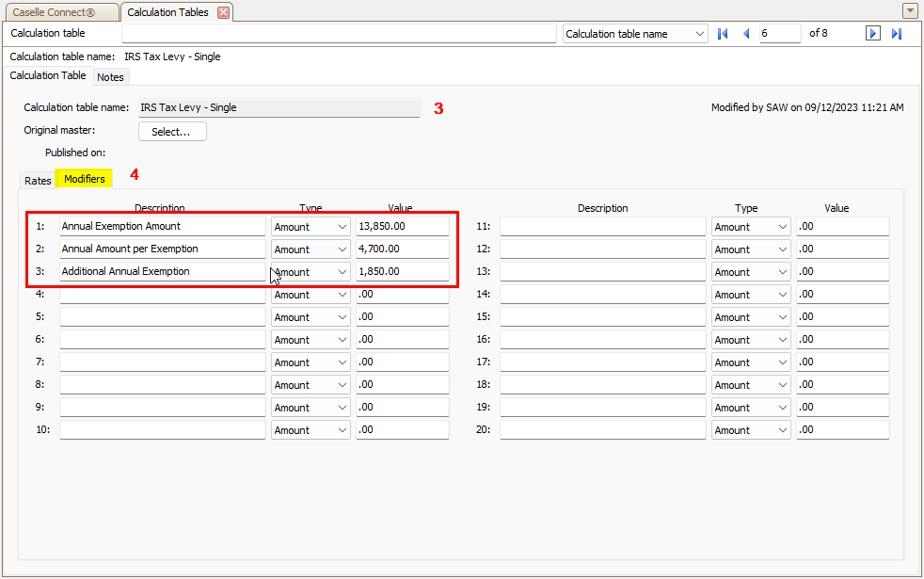The image size is (924, 579).
Task: Click the row 14 value field
Action: tap(843, 295)
